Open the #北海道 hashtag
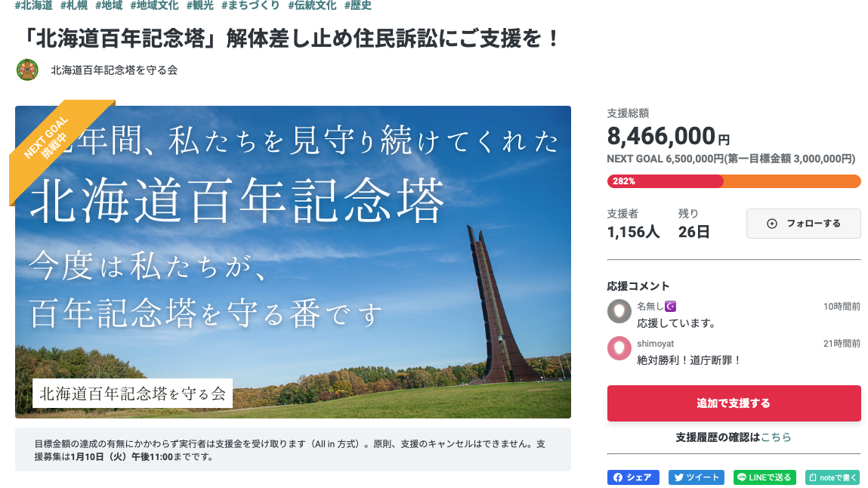This screenshot has height=488, width=868. point(34,5)
